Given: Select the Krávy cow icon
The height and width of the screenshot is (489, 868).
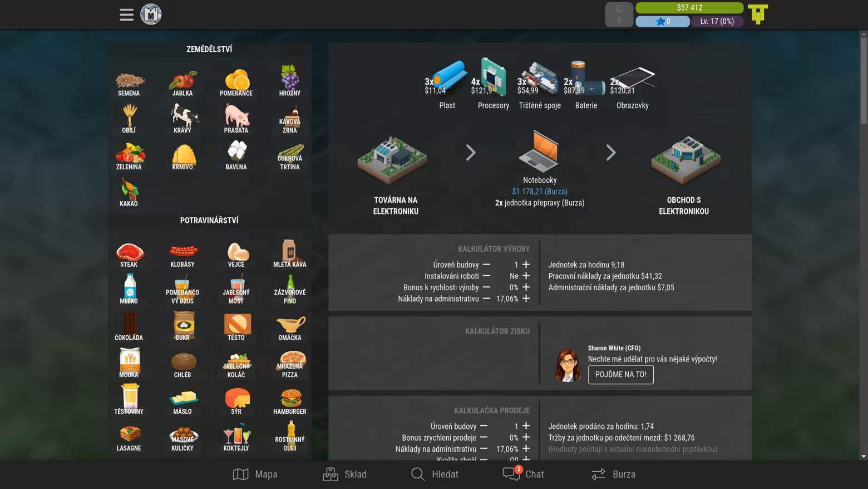Looking at the screenshot, I should pyautogui.click(x=183, y=119).
